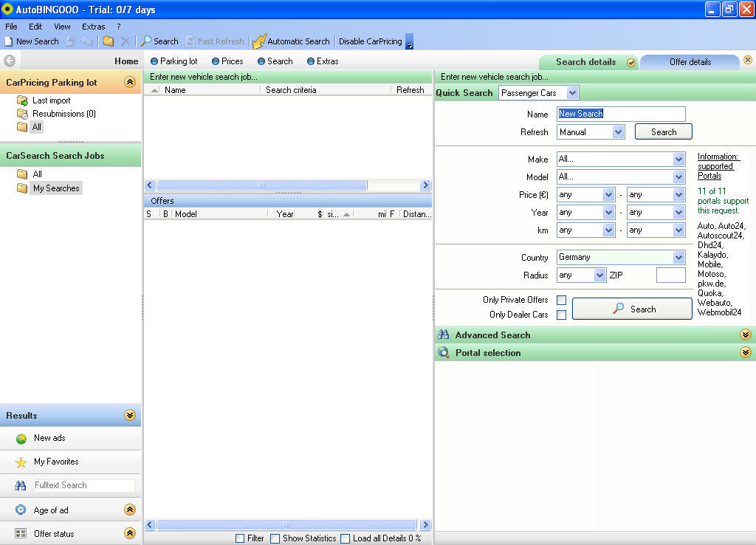The height and width of the screenshot is (545, 756).
Task: Click the Offer status grid icon
Action: [x=21, y=533]
